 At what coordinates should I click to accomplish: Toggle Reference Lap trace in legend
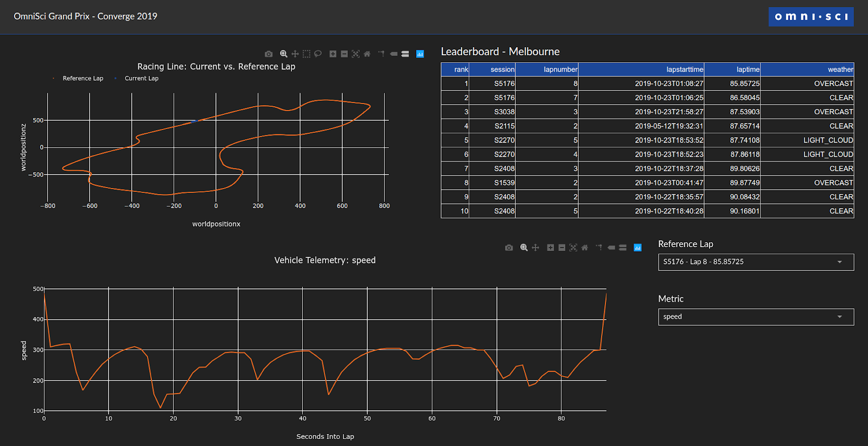pyautogui.click(x=82, y=79)
